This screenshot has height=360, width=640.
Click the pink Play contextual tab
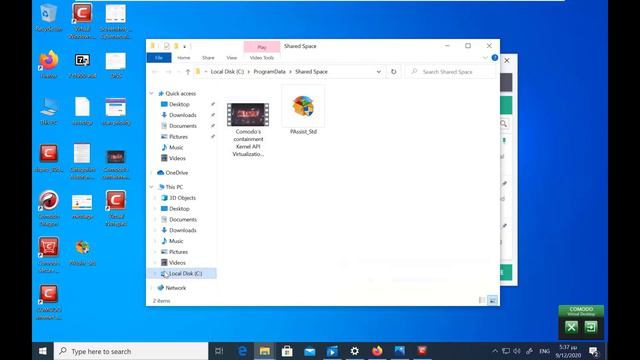click(x=262, y=47)
